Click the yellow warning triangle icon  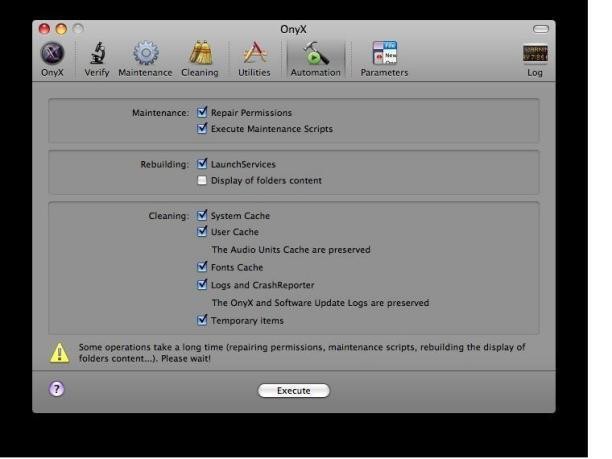tap(60, 353)
